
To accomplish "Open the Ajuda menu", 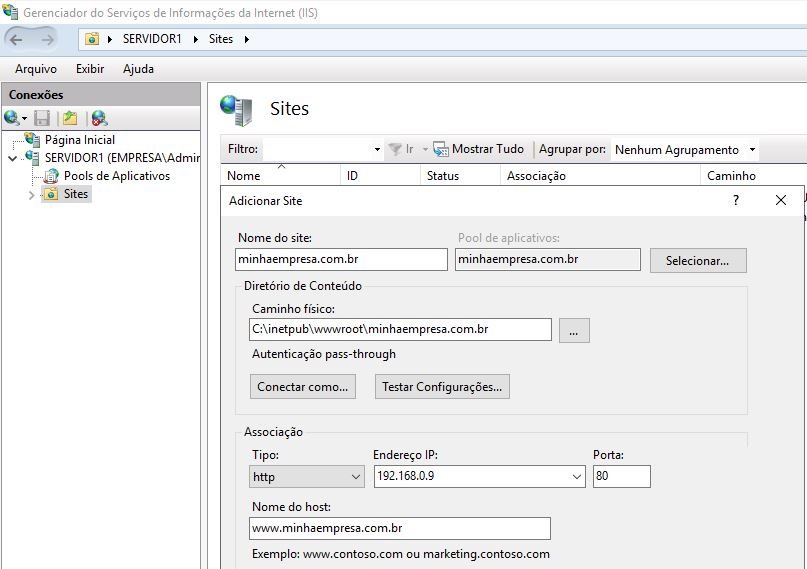I will 138,69.
